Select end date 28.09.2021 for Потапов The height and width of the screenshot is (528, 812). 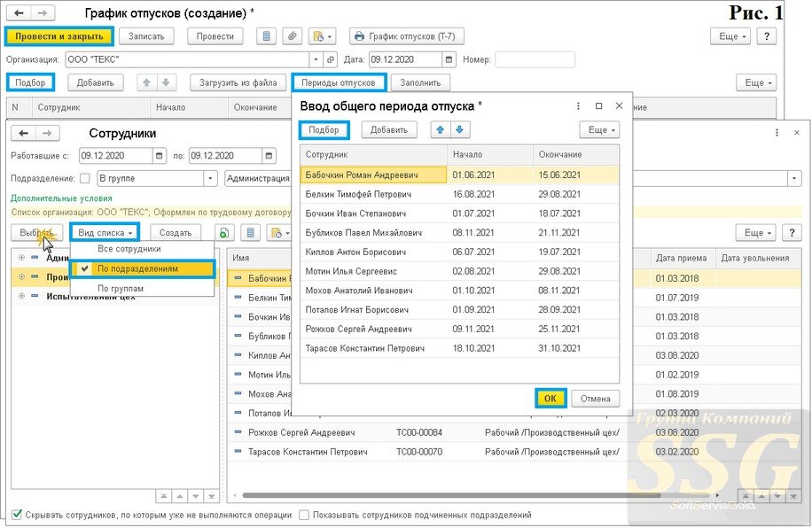(x=559, y=309)
